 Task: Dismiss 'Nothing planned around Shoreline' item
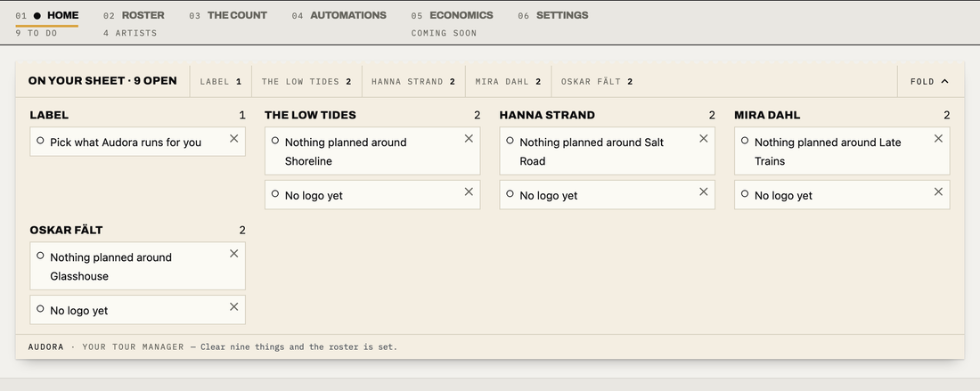pos(469,139)
